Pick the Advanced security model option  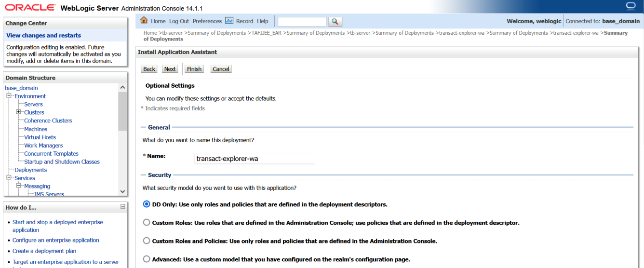147,259
